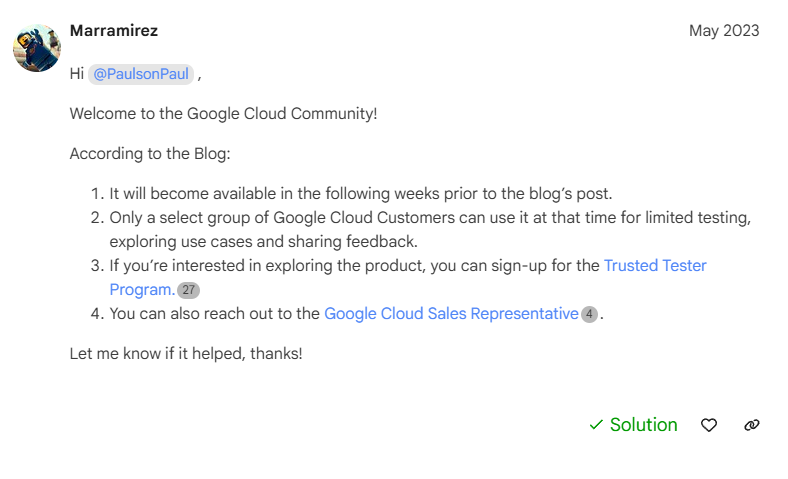Click the "Hi" greeting word
Image resolution: width=788 pixels, height=479 pixels.
77,74
